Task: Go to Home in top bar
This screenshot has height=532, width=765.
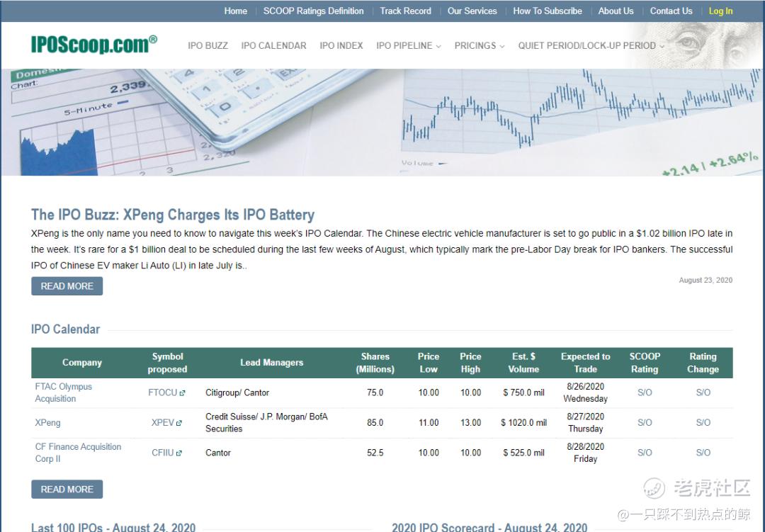Action: click(236, 11)
